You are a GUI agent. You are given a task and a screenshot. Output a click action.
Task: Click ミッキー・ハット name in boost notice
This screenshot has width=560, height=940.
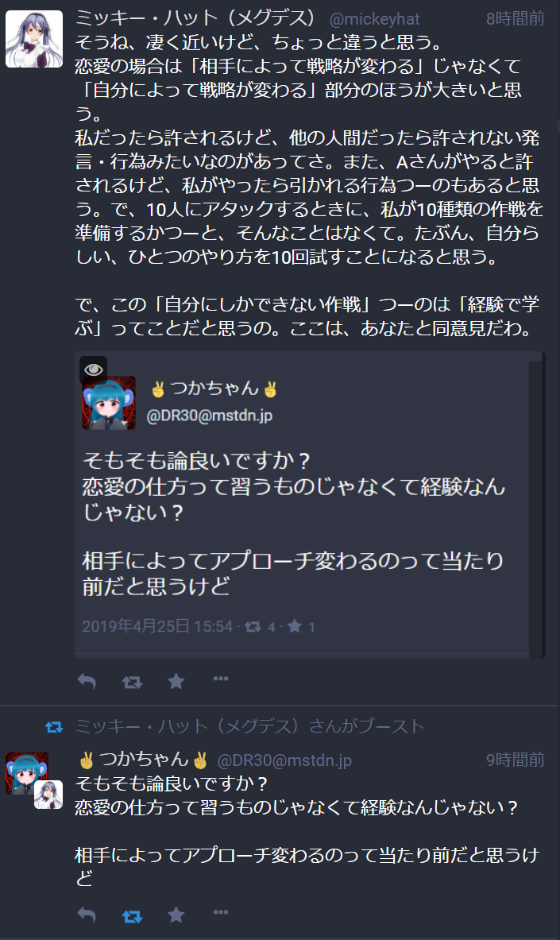click(x=191, y=726)
